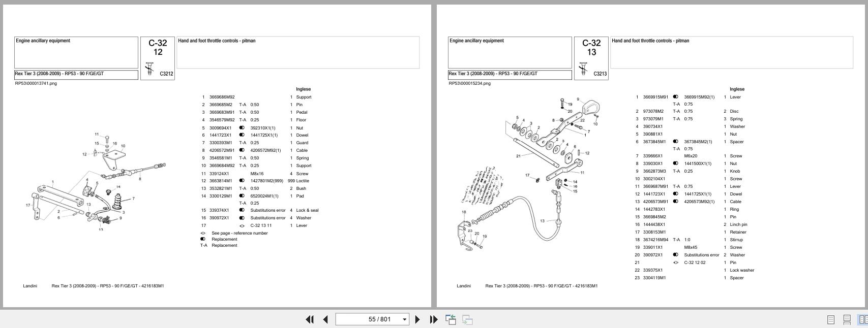Click the 'See page - reference number' legend entry

[x=240, y=233]
